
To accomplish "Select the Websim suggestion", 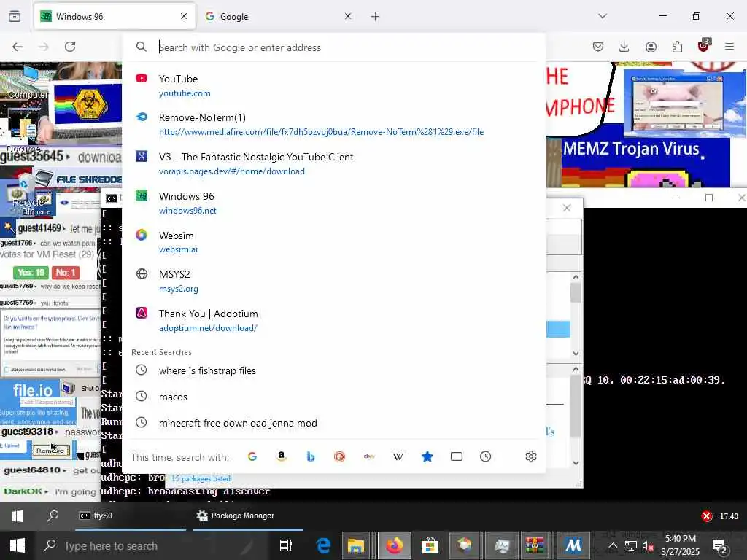I will 333,242.
